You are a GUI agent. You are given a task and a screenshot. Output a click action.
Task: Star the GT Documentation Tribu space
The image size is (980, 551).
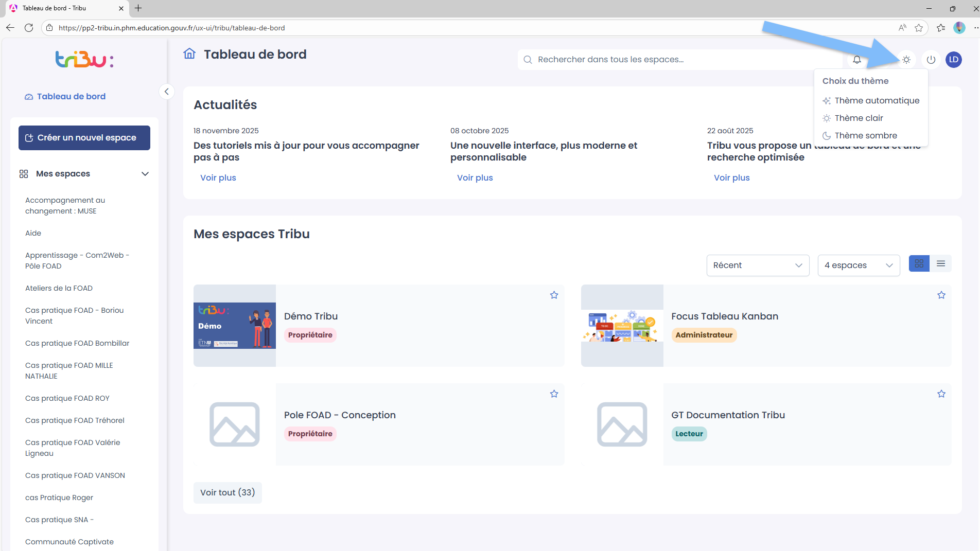pos(941,394)
